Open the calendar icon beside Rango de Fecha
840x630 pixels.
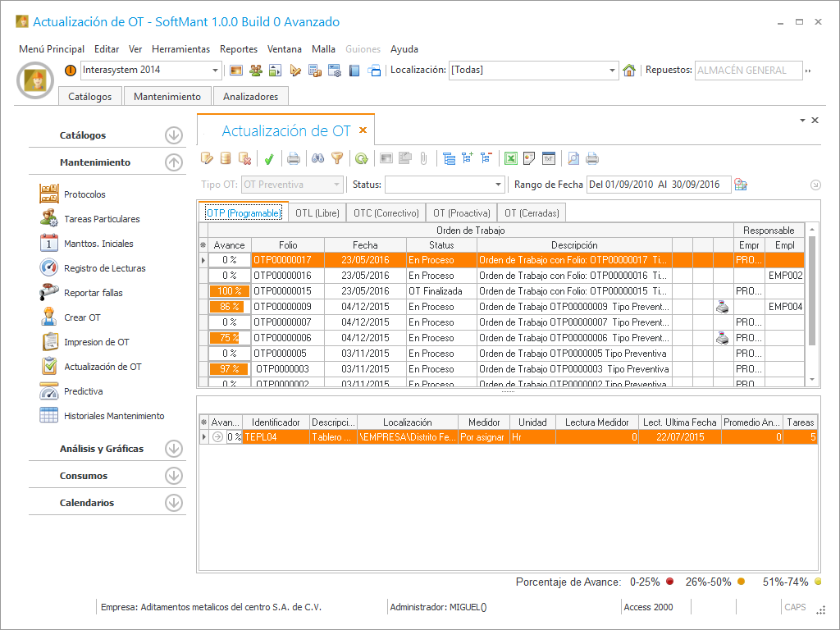coord(740,185)
